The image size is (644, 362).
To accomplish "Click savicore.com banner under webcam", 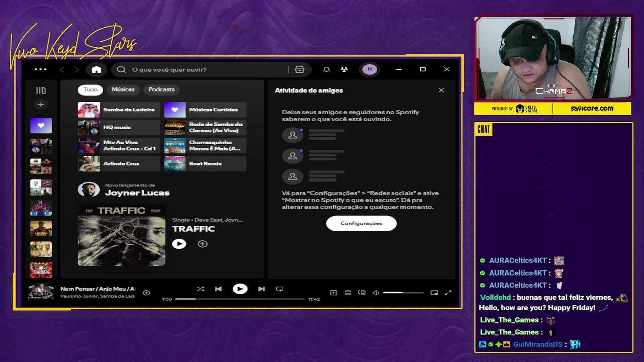I will [x=592, y=108].
